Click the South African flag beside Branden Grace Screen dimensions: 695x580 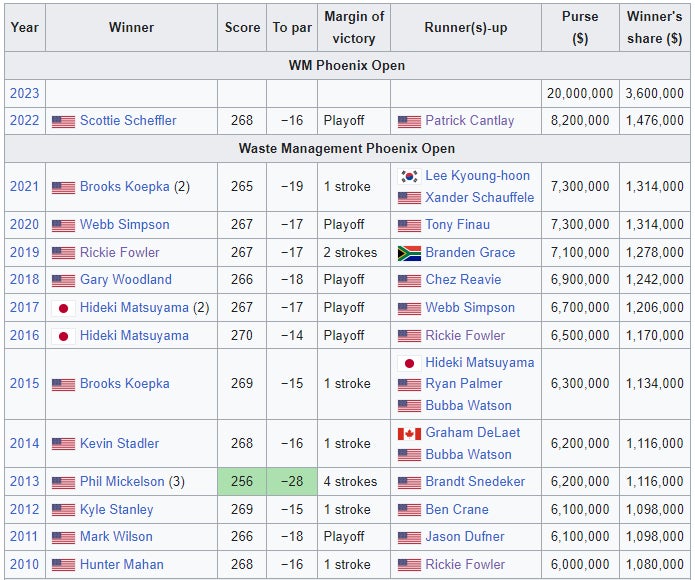[409, 253]
